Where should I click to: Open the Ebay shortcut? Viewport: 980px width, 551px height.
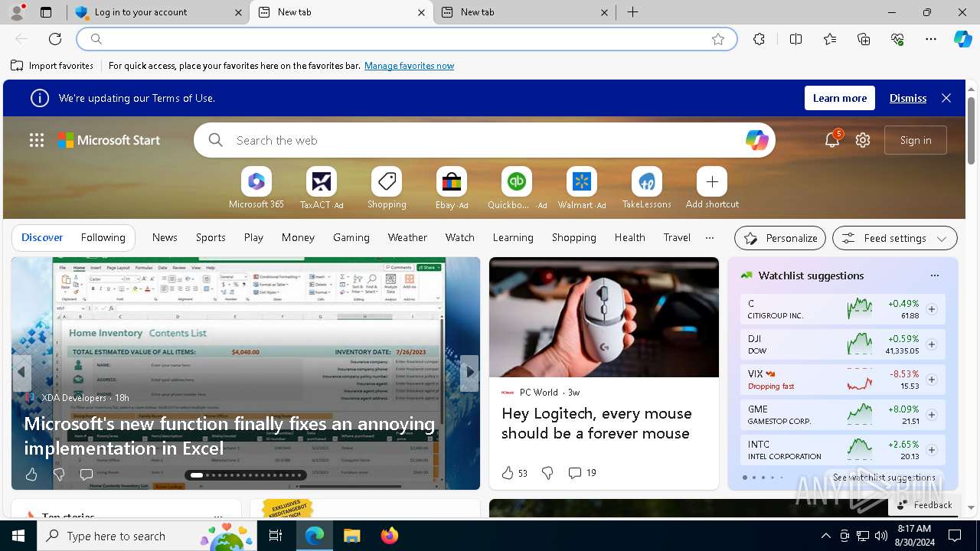tap(452, 187)
